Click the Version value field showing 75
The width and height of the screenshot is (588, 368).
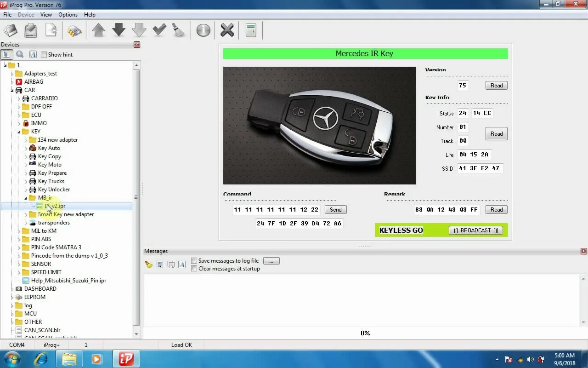[463, 86]
